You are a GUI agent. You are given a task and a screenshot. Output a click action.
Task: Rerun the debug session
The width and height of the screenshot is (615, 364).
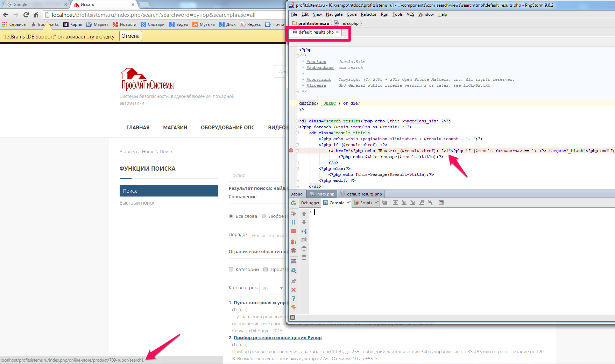[x=294, y=203]
